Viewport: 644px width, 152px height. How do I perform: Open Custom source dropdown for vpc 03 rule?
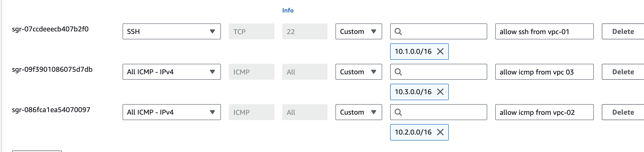tap(358, 72)
